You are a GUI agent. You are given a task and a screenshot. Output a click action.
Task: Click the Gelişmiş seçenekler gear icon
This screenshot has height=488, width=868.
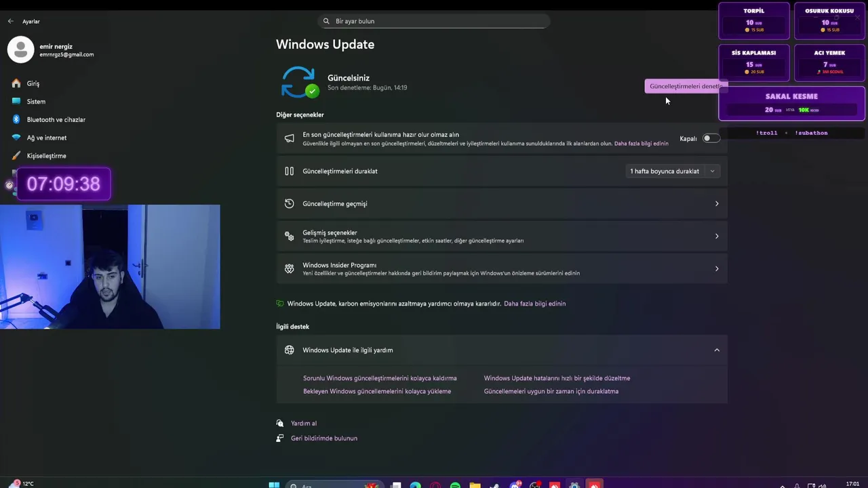(290, 236)
